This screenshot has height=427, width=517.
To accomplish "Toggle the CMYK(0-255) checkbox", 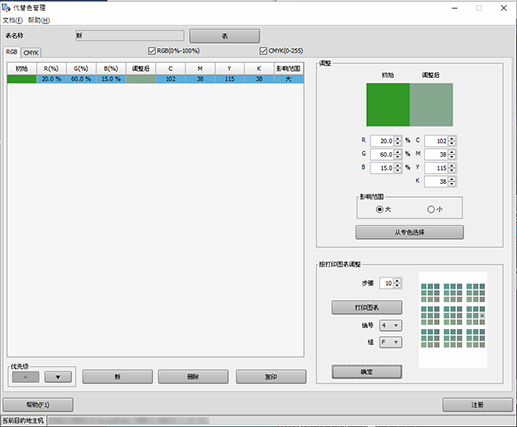I will coord(263,51).
